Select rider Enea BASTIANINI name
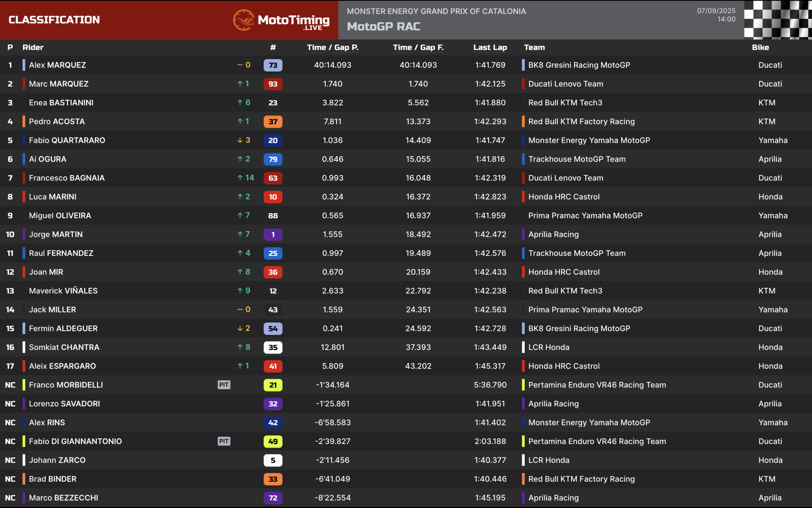 pos(61,103)
